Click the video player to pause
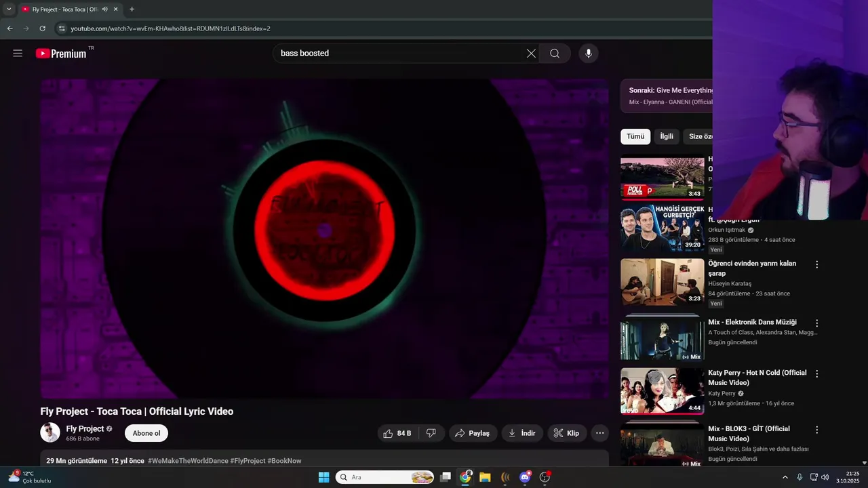This screenshot has width=868, height=488. pos(324,239)
